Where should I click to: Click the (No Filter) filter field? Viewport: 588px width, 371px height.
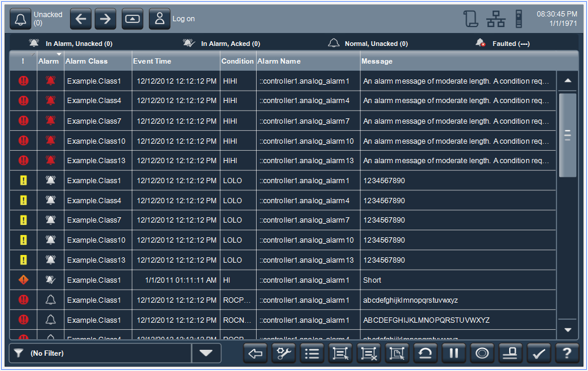[101, 353]
